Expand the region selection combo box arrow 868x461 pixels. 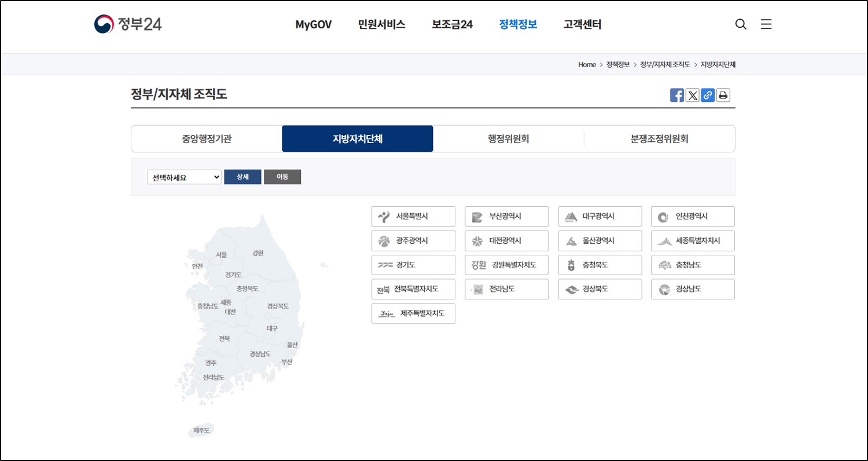pyautogui.click(x=215, y=177)
